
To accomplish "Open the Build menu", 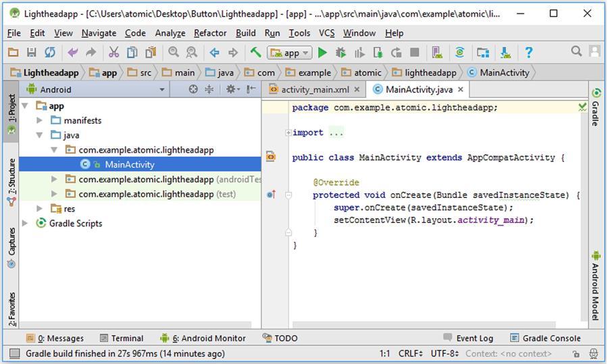I will (245, 33).
